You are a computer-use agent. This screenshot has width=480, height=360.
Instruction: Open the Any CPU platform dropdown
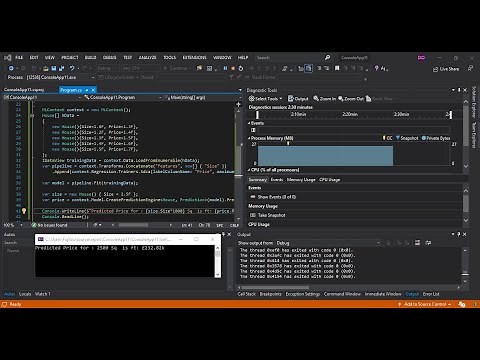(140, 68)
